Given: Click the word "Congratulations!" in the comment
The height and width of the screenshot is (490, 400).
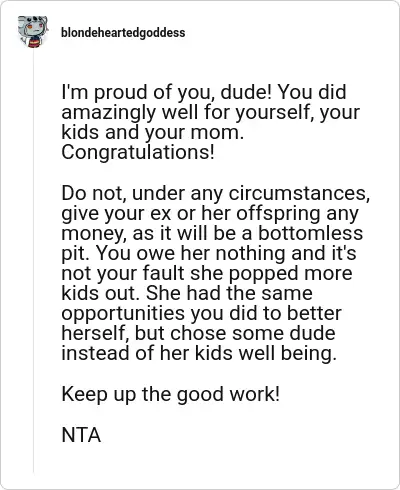Looking at the screenshot, I should (138, 153).
